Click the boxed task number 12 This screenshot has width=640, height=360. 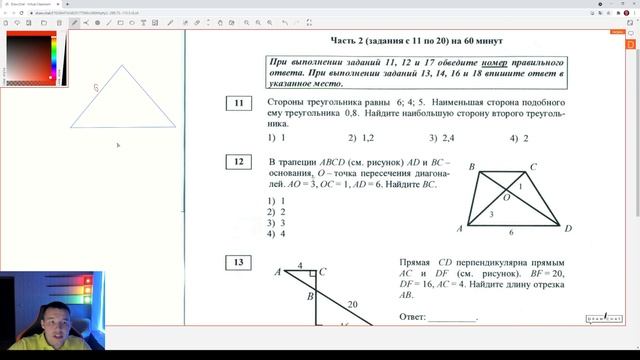pyautogui.click(x=239, y=162)
